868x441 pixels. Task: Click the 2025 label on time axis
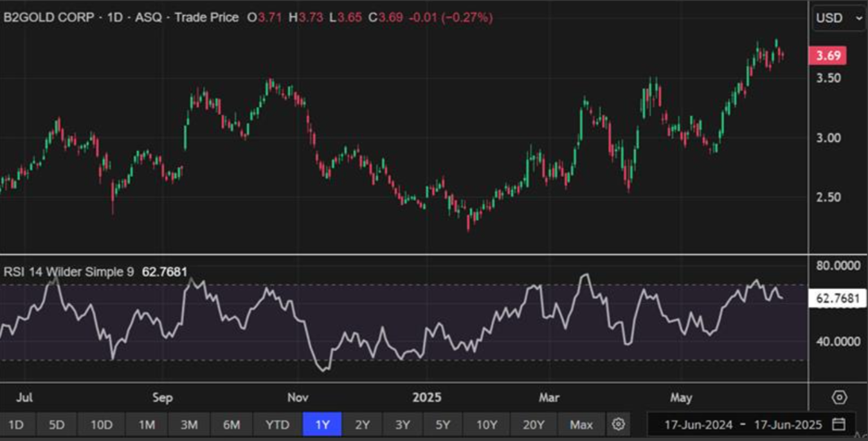[427, 398]
